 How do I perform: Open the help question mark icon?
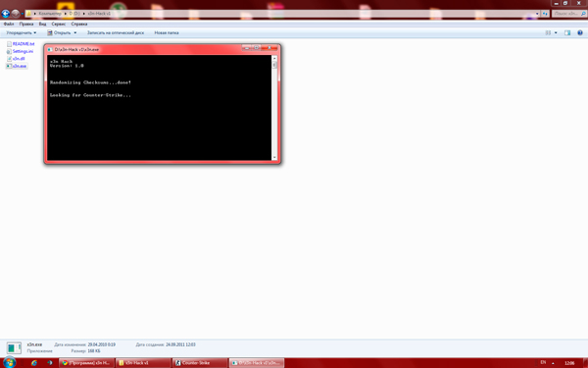pos(580,33)
